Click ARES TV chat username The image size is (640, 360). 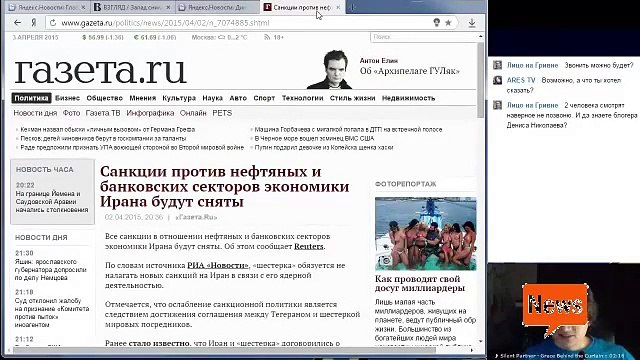[521, 80]
